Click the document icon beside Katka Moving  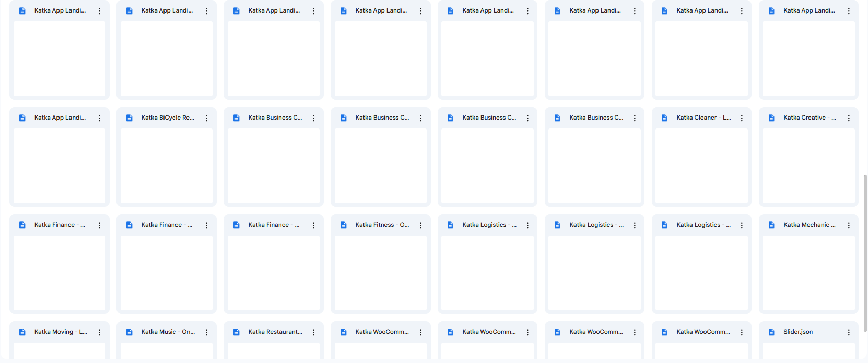pyautogui.click(x=22, y=332)
